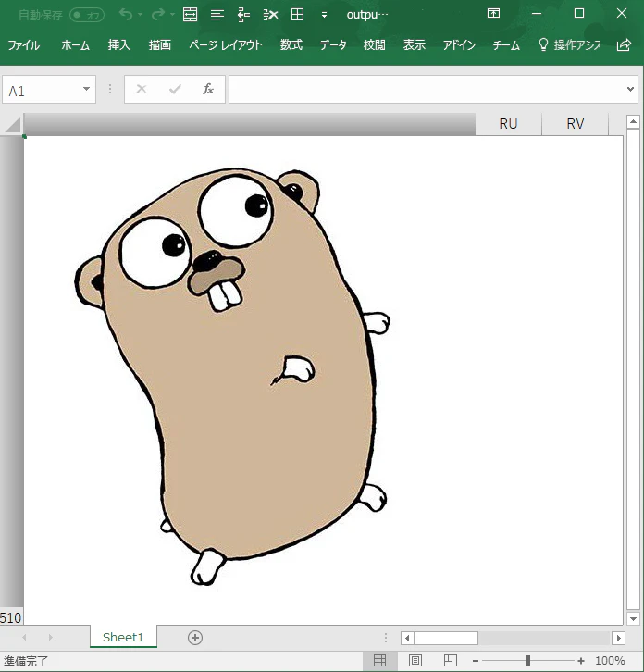Open the チーム ribbon tab
Image resolution: width=644 pixels, height=672 pixels.
(506, 44)
